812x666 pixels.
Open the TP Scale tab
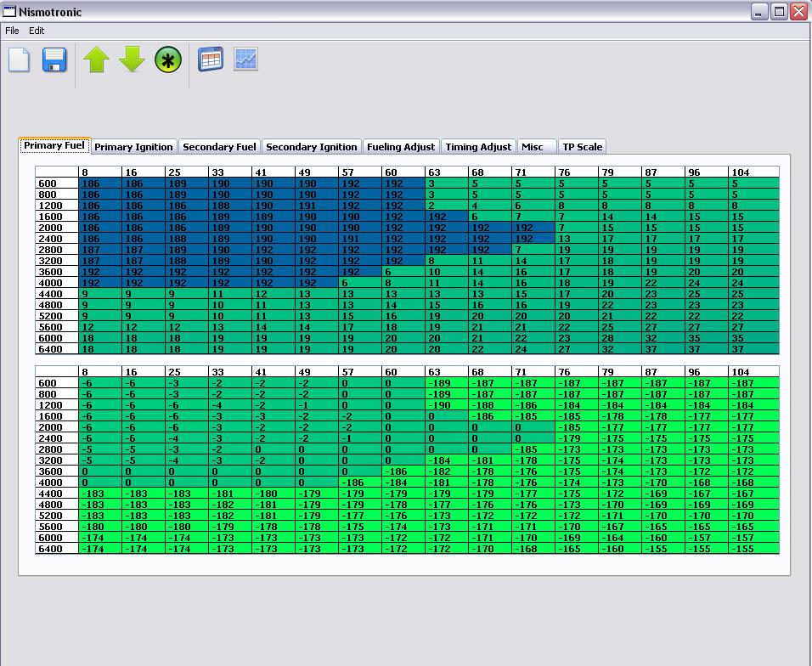tap(582, 147)
